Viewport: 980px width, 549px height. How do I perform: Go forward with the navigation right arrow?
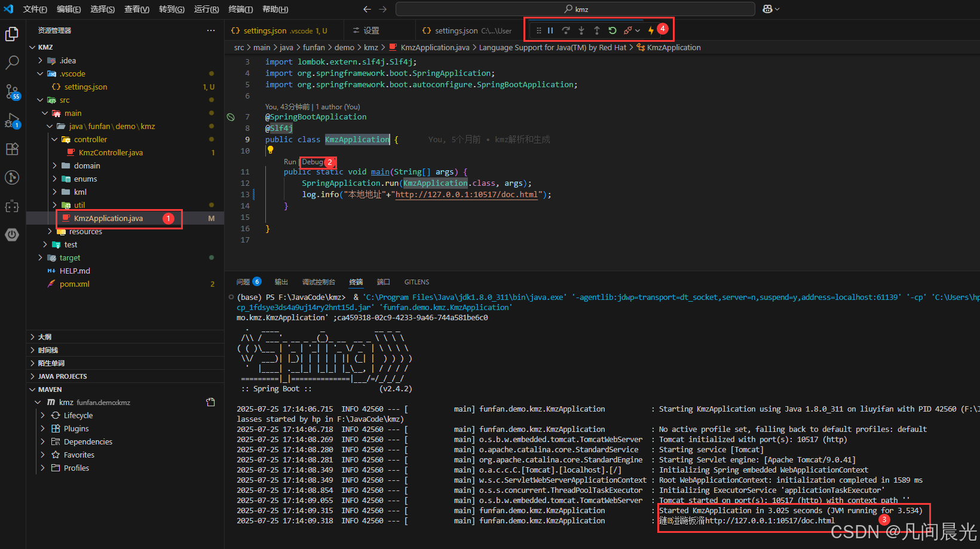[383, 9]
